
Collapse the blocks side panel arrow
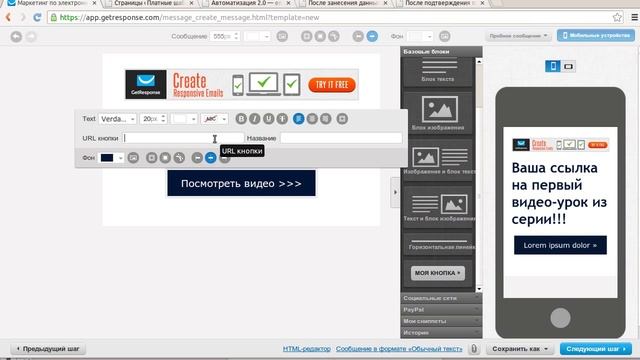coord(395,192)
